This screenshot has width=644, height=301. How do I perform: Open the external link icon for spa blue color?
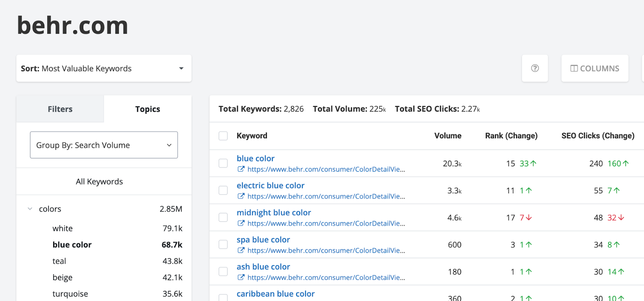coord(241,250)
